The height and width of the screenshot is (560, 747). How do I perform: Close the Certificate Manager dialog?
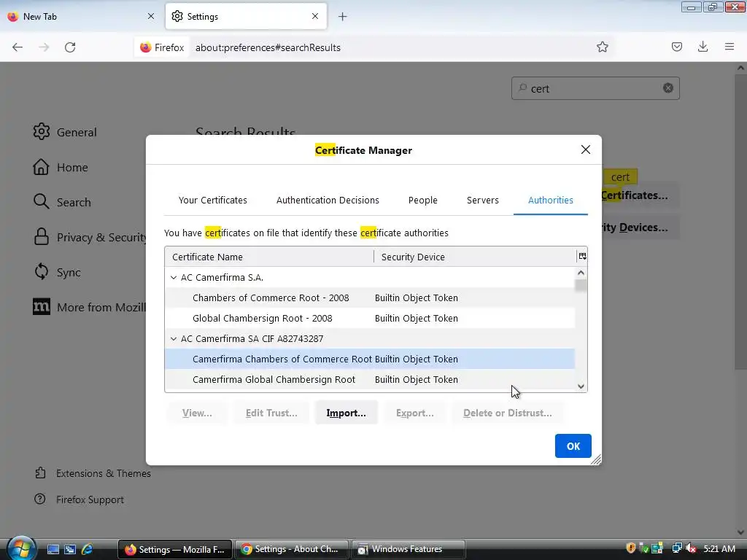pyautogui.click(x=586, y=149)
